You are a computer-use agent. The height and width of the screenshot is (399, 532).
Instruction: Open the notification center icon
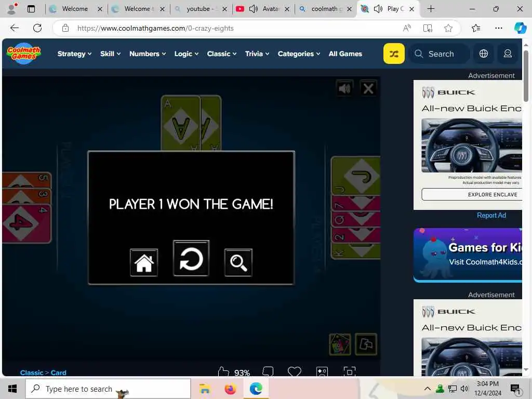(515, 389)
